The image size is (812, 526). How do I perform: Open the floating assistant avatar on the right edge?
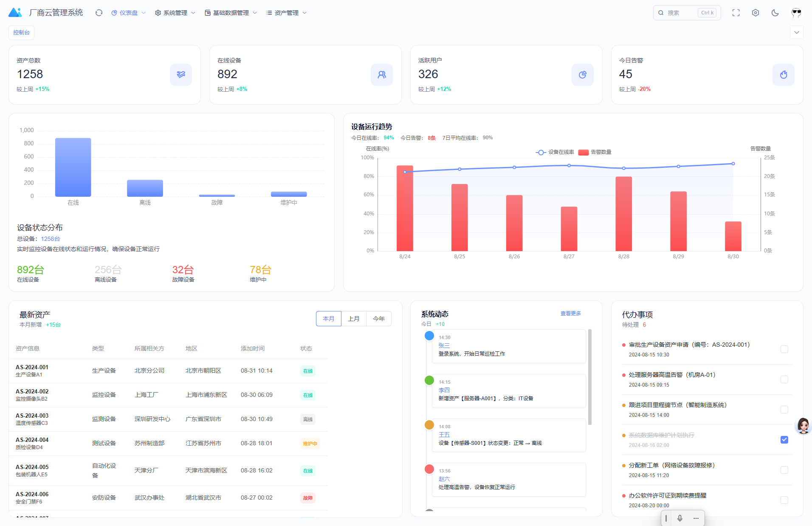[x=803, y=425]
